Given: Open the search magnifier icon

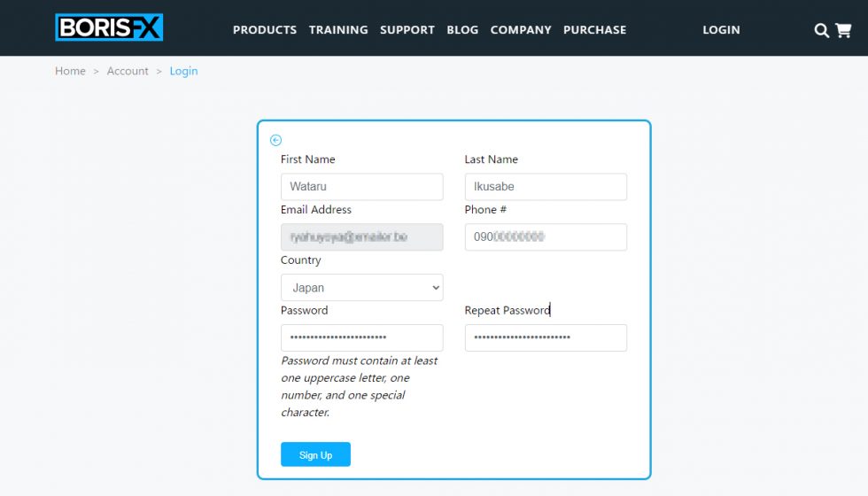Looking at the screenshot, I should [822, 30].
